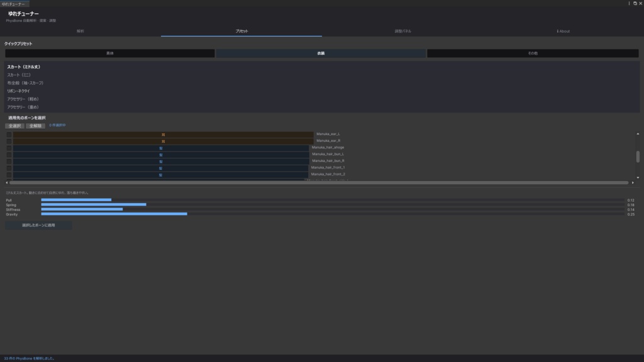Click the 髪 tag on the Manuka_hair_bun_L row
The width and height of the screenshot is (644, 362).
pos(160,155)
